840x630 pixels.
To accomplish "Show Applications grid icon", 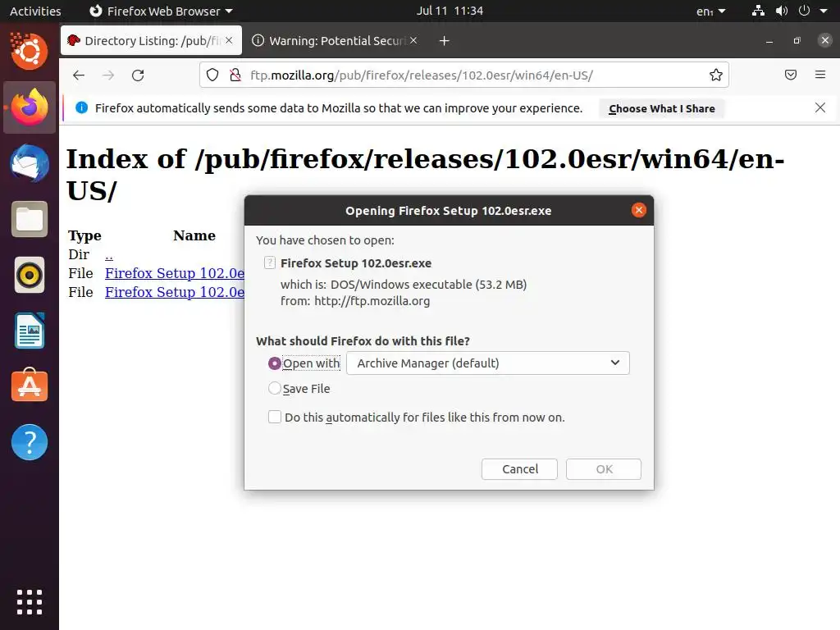I will tap(29, 601).
